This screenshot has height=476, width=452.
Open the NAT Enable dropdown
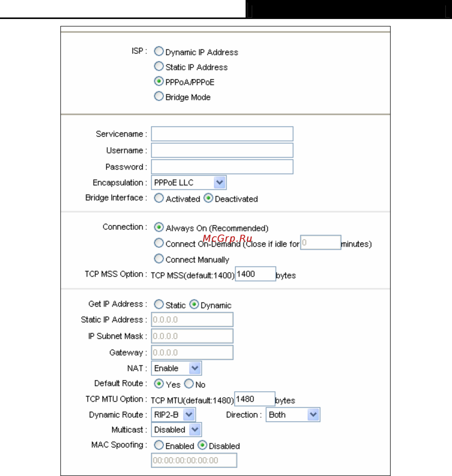click(x=176, y=368)
